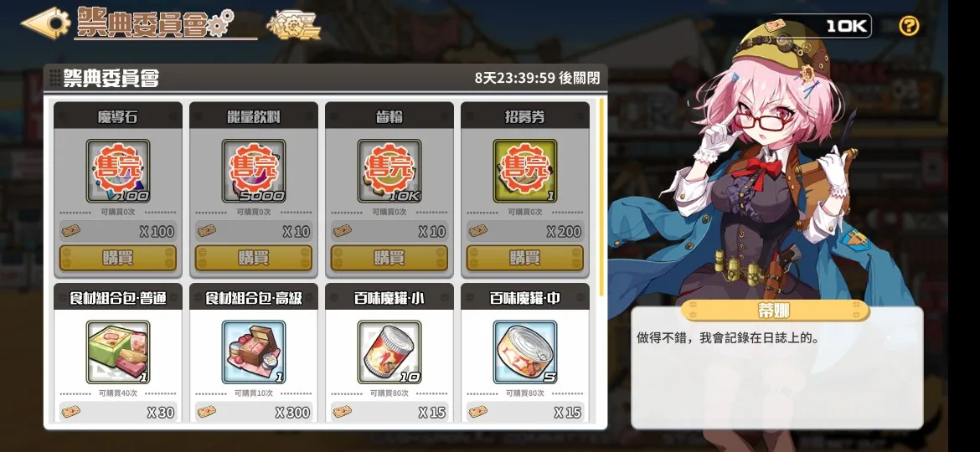This screenshot has width=980, height=452.
Task: Select the sold-out 能量飲料 item icon
Action: pyautogui.click(x=254, y=171)
